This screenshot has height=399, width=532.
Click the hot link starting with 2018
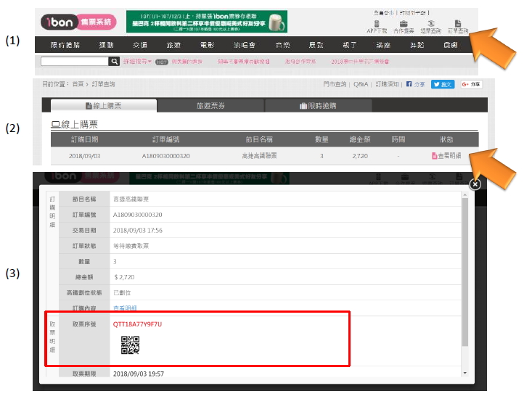click(360, 62)
